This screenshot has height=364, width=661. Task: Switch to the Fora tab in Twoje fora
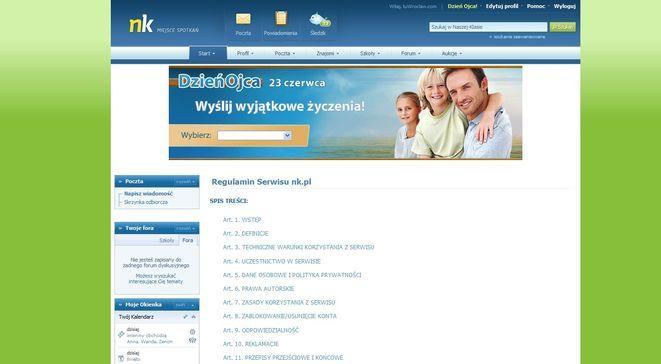(188, 240)
